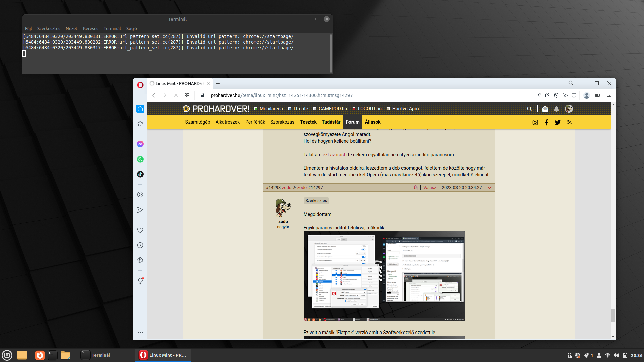The image size is (644, 362).
Task: Open WhatsApp in Opera sidebar
Action: pos(140,159)
